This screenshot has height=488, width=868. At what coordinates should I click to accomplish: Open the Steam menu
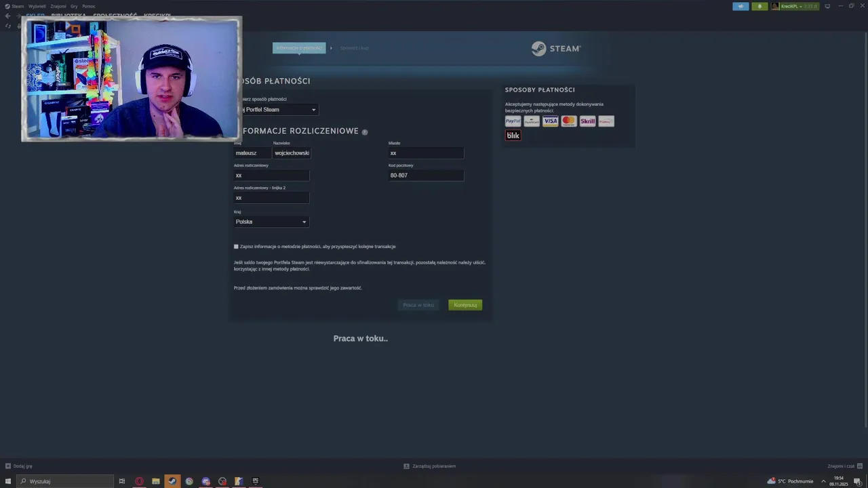click(14, 6)
